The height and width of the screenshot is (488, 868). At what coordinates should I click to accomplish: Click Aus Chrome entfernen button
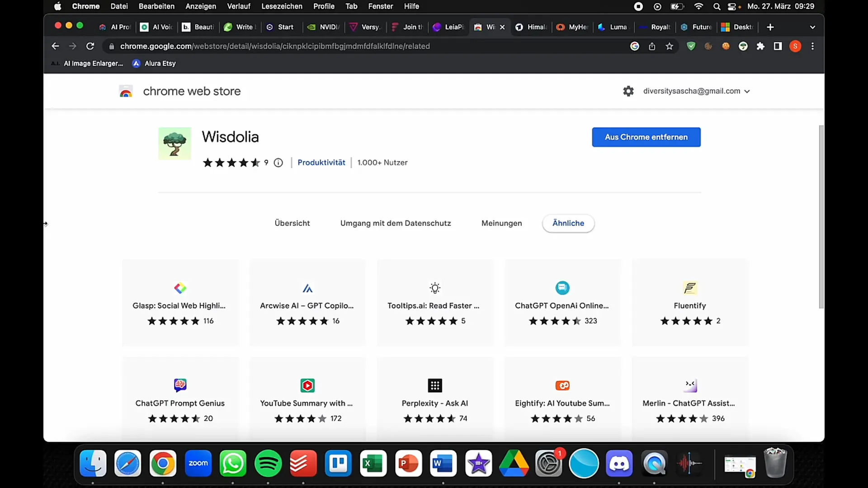pyautogui.click(x=646, y=136)
